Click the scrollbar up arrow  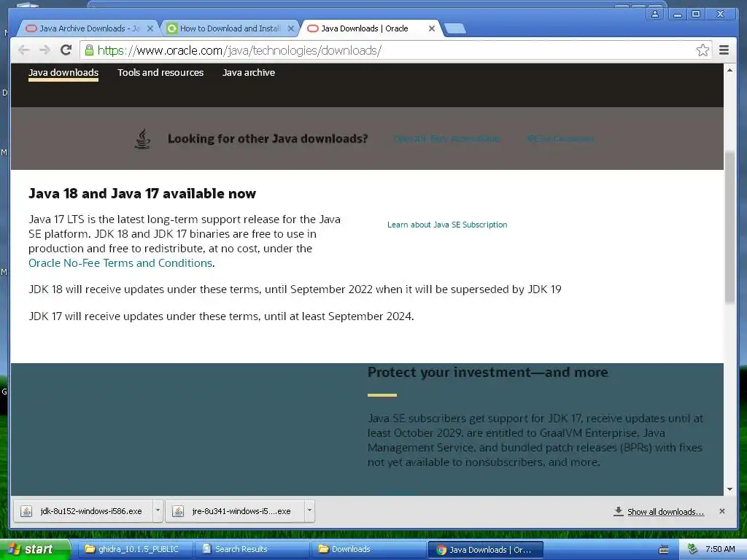coord(729,70)
